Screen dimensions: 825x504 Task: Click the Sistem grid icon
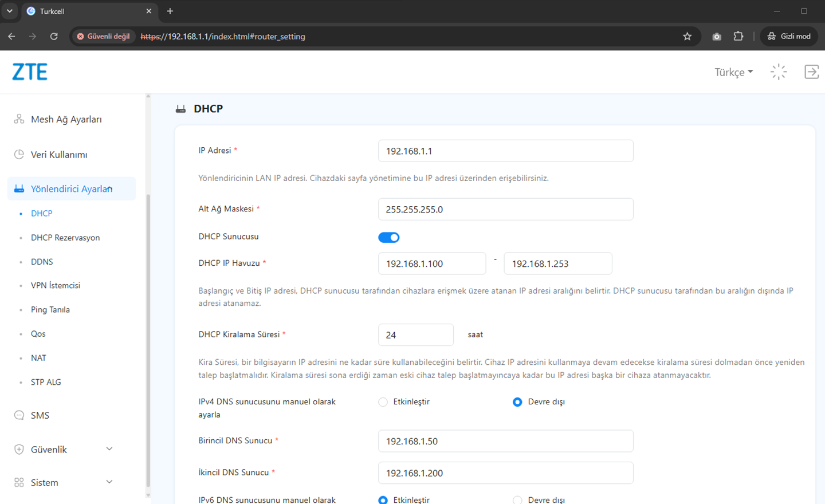point(19,482)
